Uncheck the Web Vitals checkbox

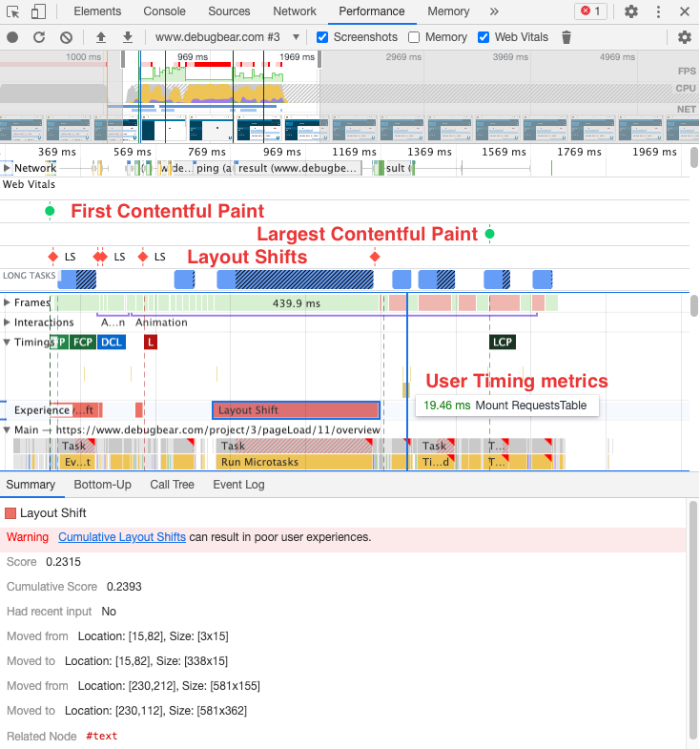pyautogui.click(x=484, y=37)
